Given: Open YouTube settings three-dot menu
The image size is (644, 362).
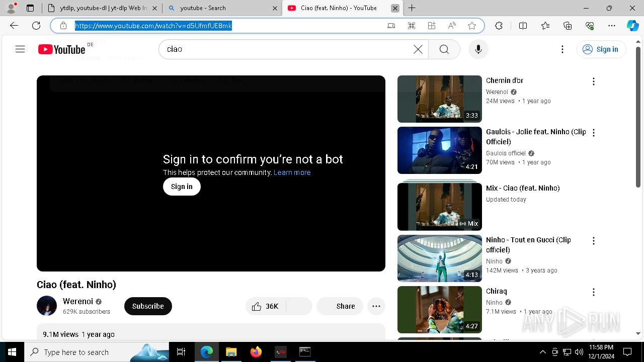Looking at the screenshot, I should click(x=562, y=49).
